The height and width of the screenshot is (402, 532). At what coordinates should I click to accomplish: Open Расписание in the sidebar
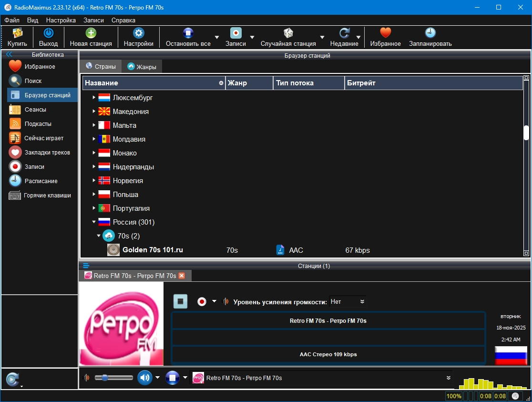pos(41,181)
